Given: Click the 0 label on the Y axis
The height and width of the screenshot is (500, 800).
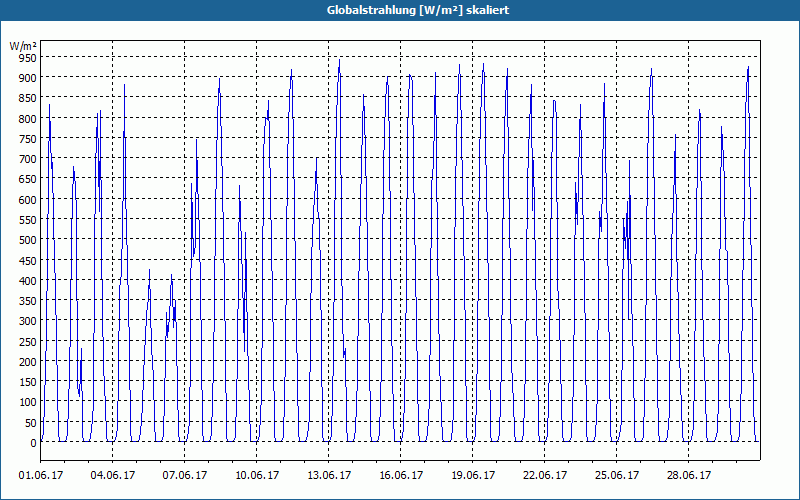Looking at the screenshot, I should click(33, 443).
